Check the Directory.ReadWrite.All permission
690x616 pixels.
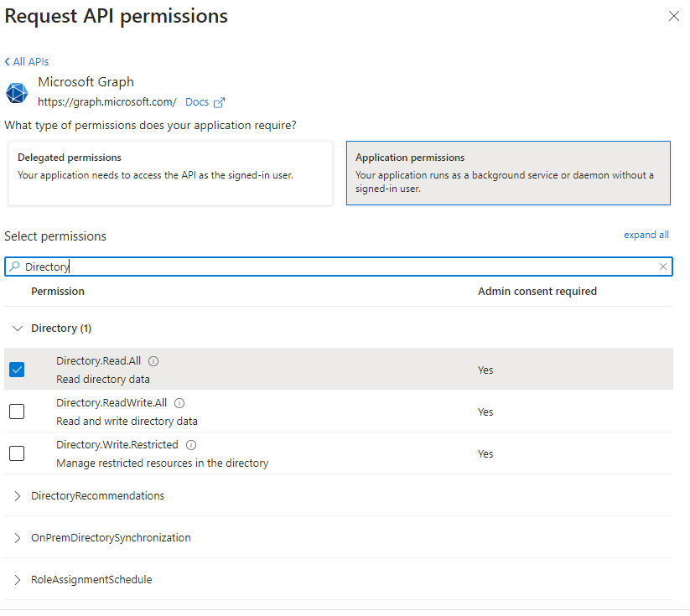tap(17, 412)
